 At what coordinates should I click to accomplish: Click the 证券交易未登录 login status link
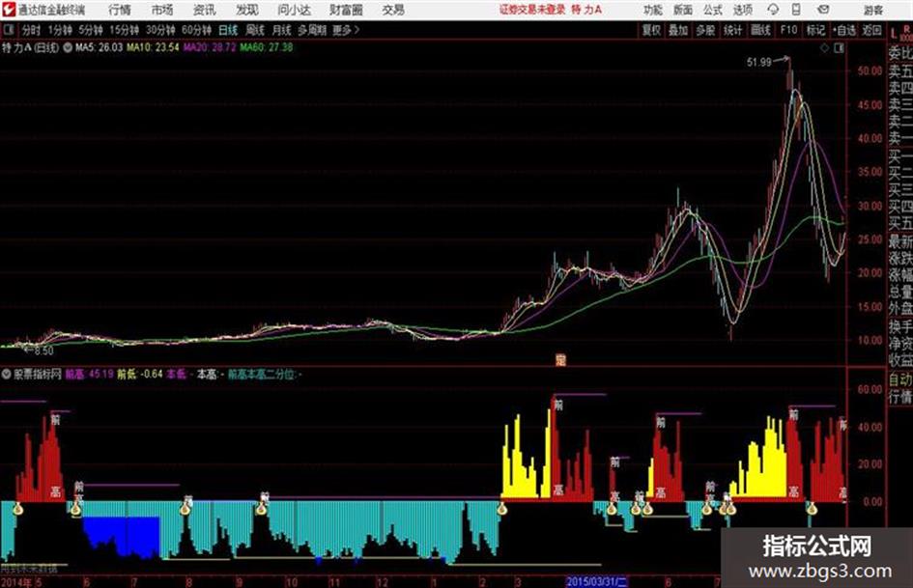(x=532, y=10)
